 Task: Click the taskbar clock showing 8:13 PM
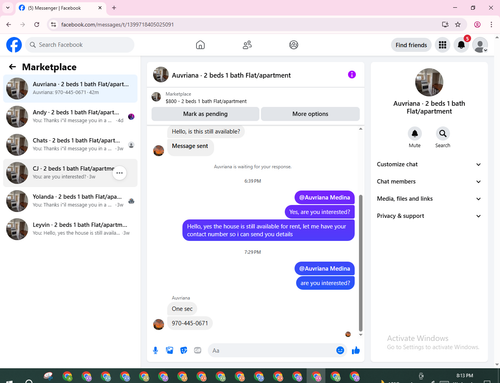pyautogui.click(x=465, y=376)
